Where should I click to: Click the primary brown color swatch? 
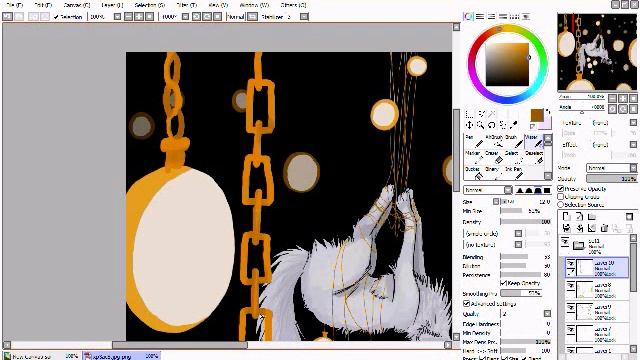[537, 116]
